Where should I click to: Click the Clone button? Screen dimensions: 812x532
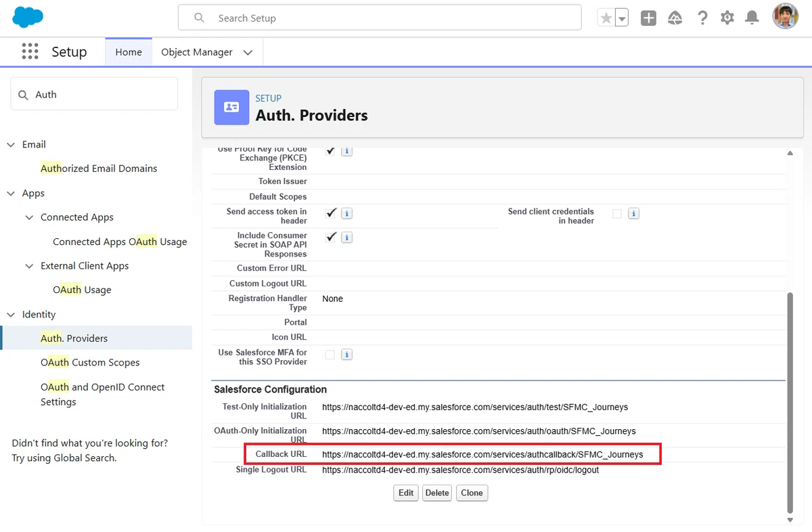tap(472, 493)
